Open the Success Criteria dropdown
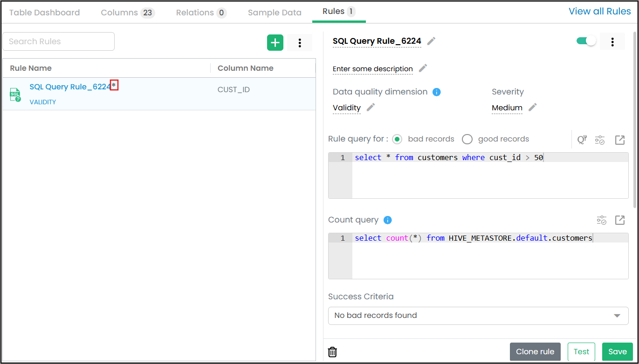The height and width of the screenshot is (364, 639). pyautogui.click(x=478, y=316)
